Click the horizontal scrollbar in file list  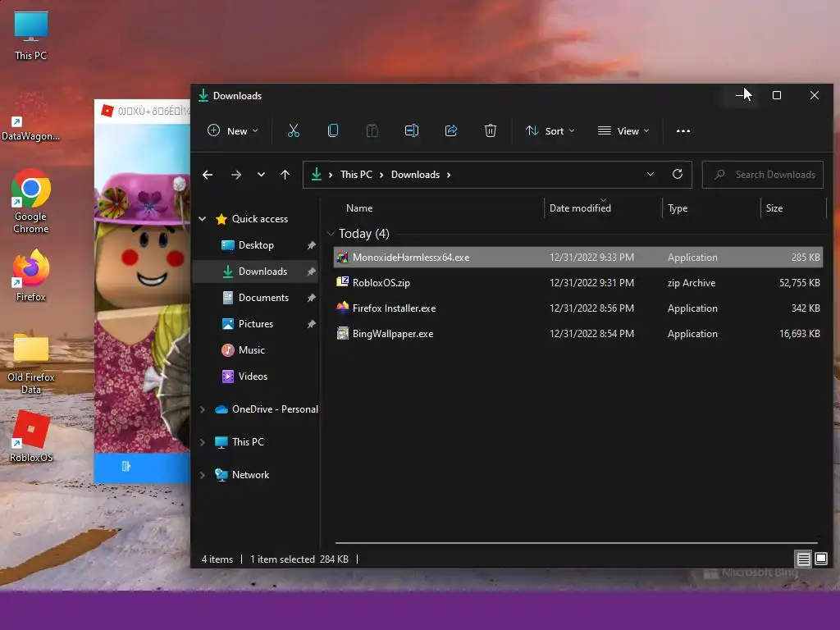(x=577, y=543)
